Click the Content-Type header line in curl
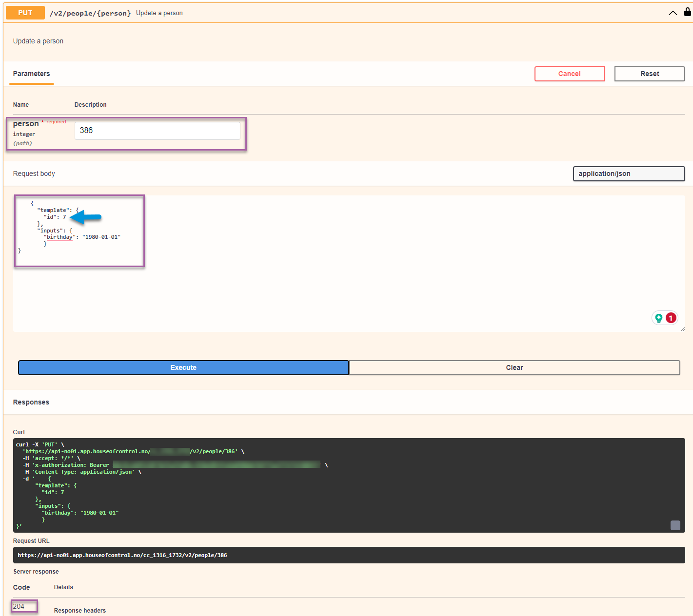The image size is (693, 616). [82, 472]
